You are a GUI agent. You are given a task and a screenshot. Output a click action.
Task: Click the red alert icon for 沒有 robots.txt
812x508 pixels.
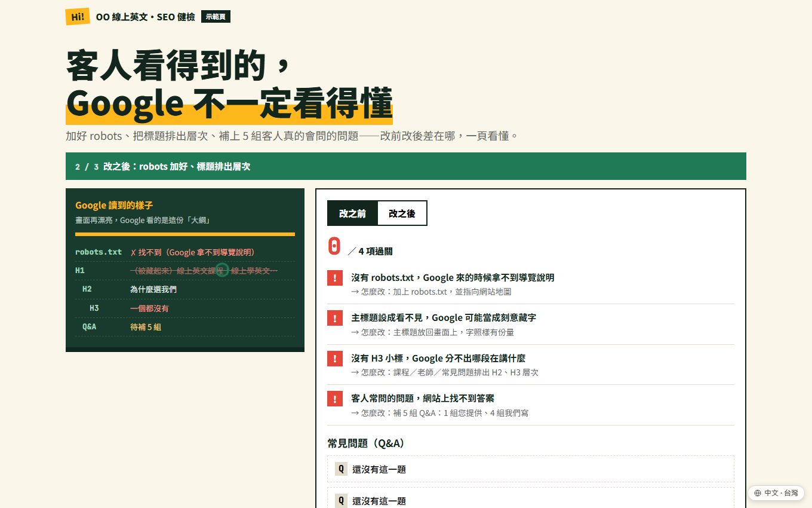point(335,278)
